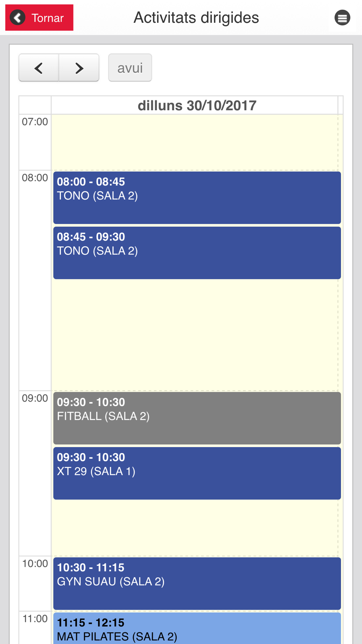Image resolution: width=362 pixels, height=644 pixels.
Task: Select the grey FITBALL (SALA 2) event
Action: click(197, 418)
